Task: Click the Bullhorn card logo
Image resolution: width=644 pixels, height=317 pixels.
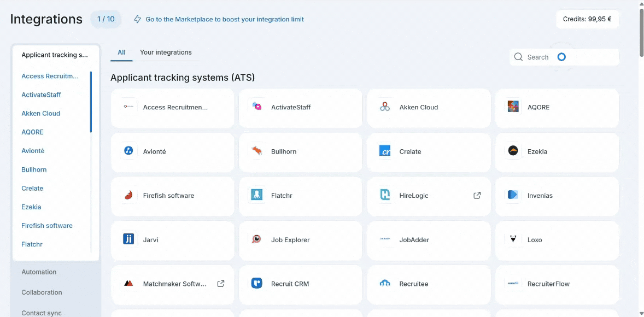Action: click(257, 151)
